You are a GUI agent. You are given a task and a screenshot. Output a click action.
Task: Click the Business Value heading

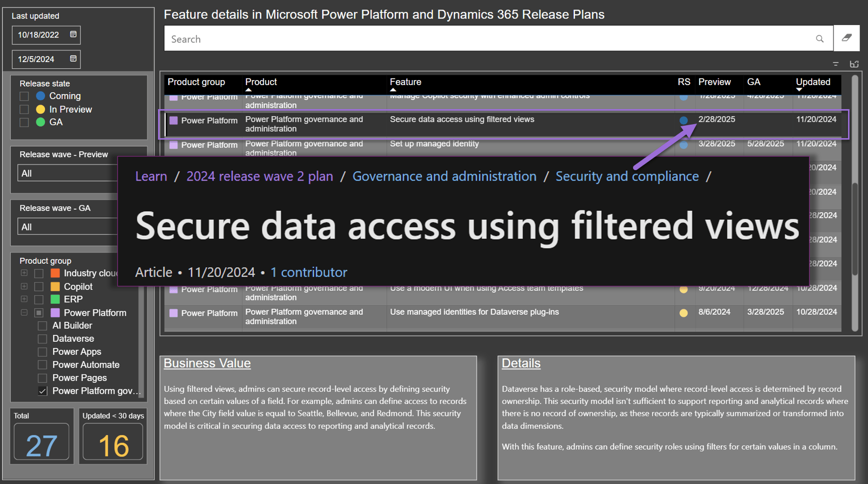[x=207, y=363]
